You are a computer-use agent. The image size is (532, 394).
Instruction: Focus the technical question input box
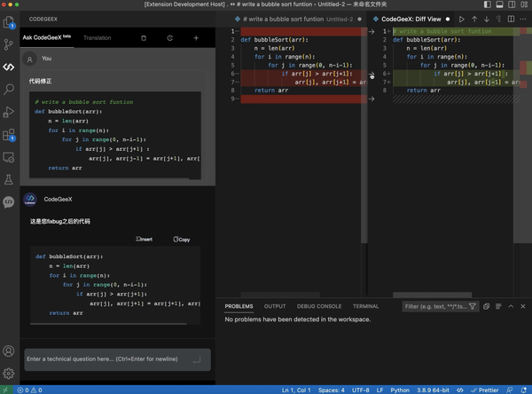(x=106, y=359)
